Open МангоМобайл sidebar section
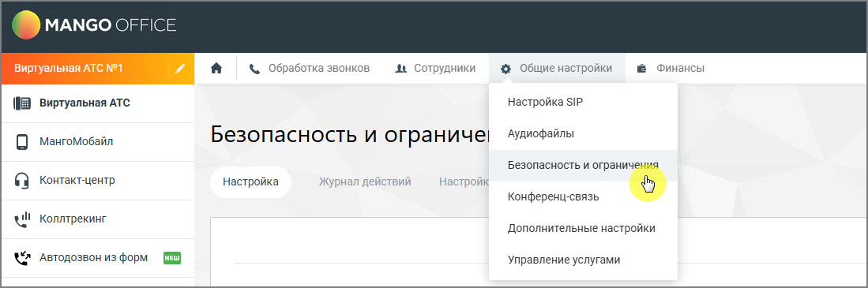Viewport: 868px width, 288px height. (97, 142)
